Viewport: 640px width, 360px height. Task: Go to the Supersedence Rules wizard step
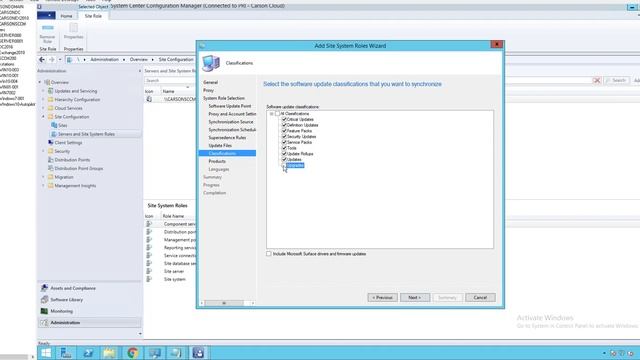[227, 138]
